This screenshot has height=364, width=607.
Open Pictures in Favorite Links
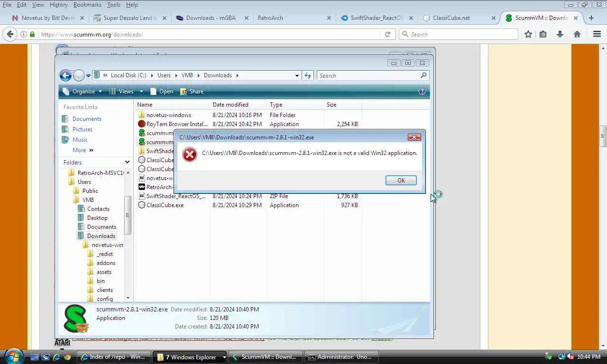tap(83, 129)
